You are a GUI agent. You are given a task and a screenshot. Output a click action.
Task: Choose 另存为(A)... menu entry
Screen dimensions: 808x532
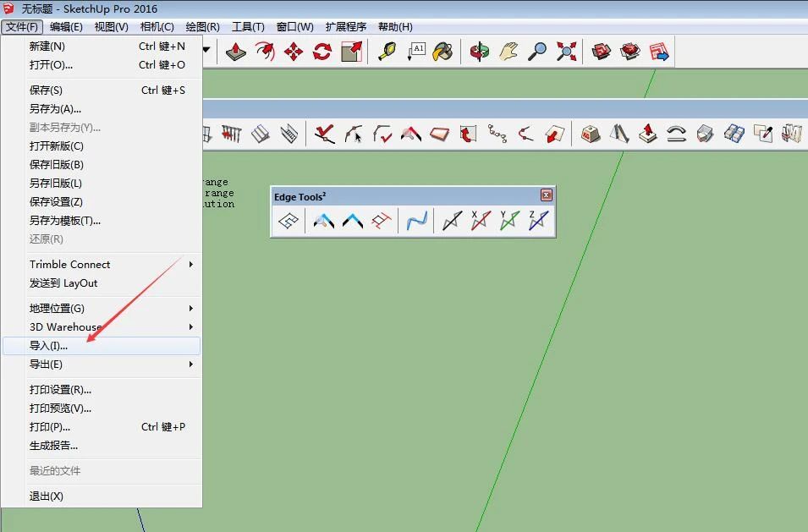click(x=102, y=108)
